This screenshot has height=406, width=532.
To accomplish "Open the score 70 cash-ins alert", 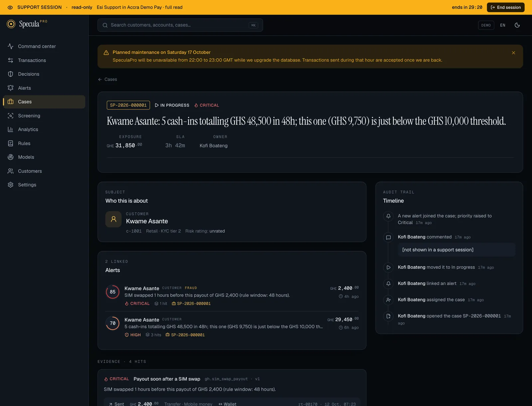I will (232, 327).
